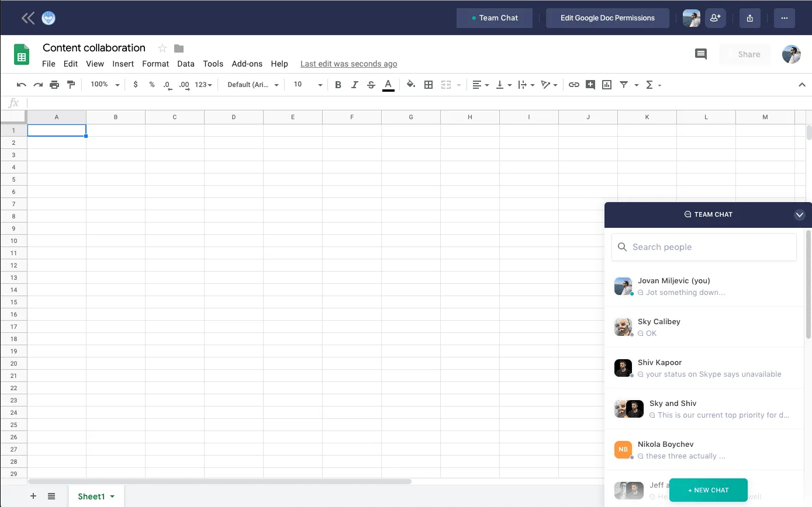This screenshot has width=812, height=507.
Task: Open the Add-ons menu
Action: (x=247, y=64)
